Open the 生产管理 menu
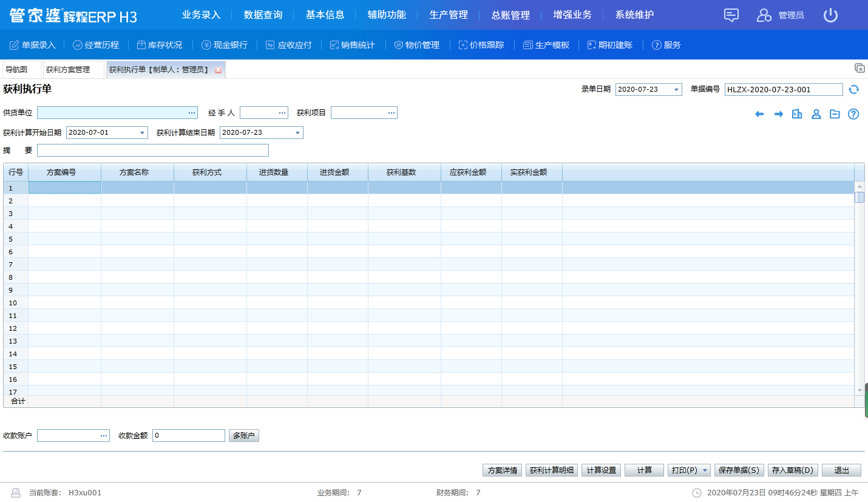Image resolution: width=868 pixels, height=502 pixels. [x=449, y=15]
